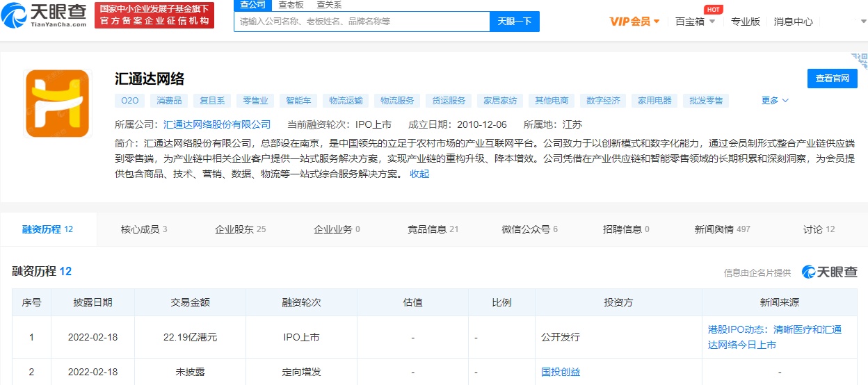The width and height of the screenshot is (868, 385).
Task: Click the QR code corner icon
Action: pyautogui.click(x=859, y=60)
